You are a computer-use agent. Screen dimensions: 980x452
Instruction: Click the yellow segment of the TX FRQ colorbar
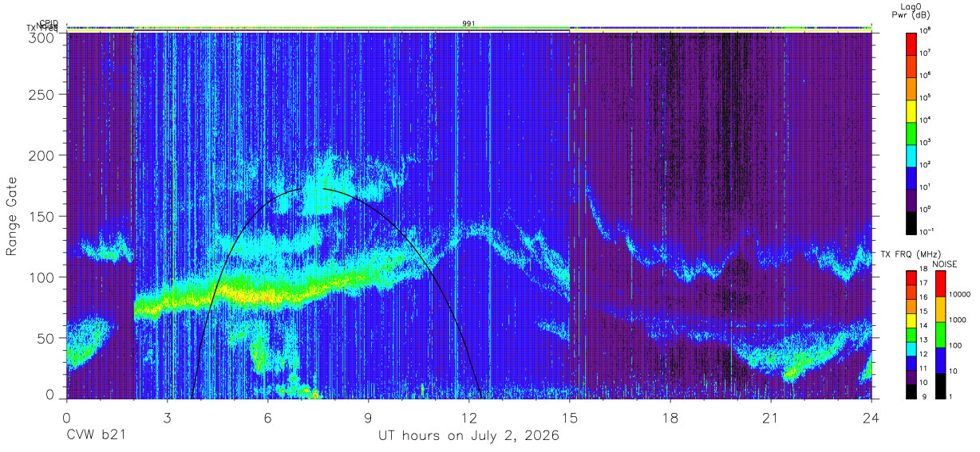(x=912, y=320)
